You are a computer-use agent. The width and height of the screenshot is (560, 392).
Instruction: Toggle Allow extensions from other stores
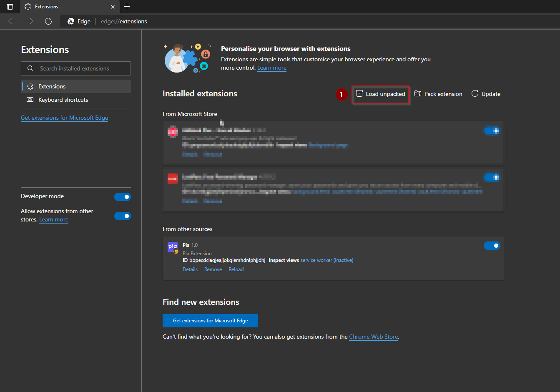(123, 216)
